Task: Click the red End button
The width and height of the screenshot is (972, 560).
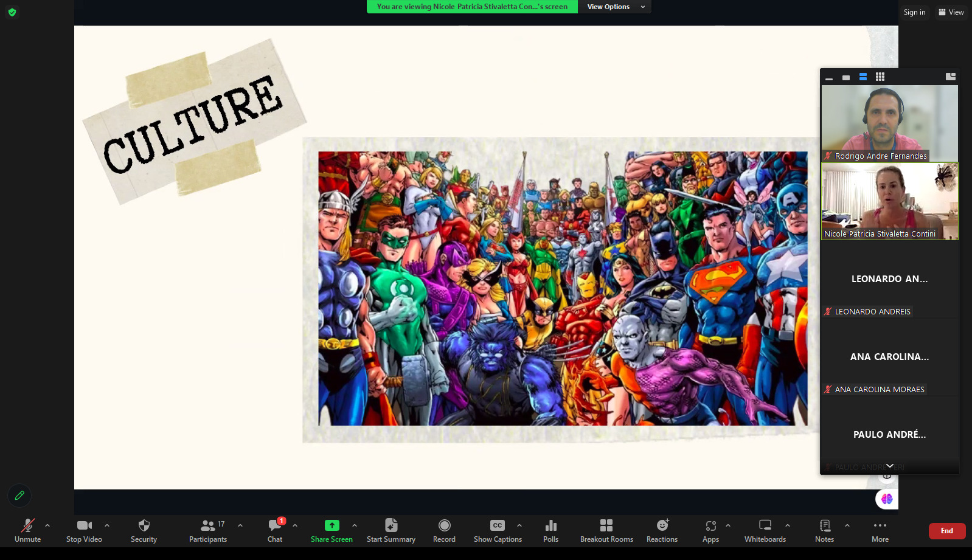Action: 946,531
